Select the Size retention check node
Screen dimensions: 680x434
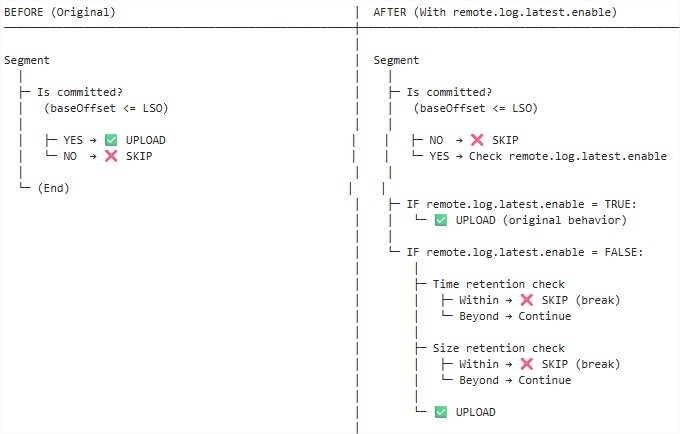[499, 348]
